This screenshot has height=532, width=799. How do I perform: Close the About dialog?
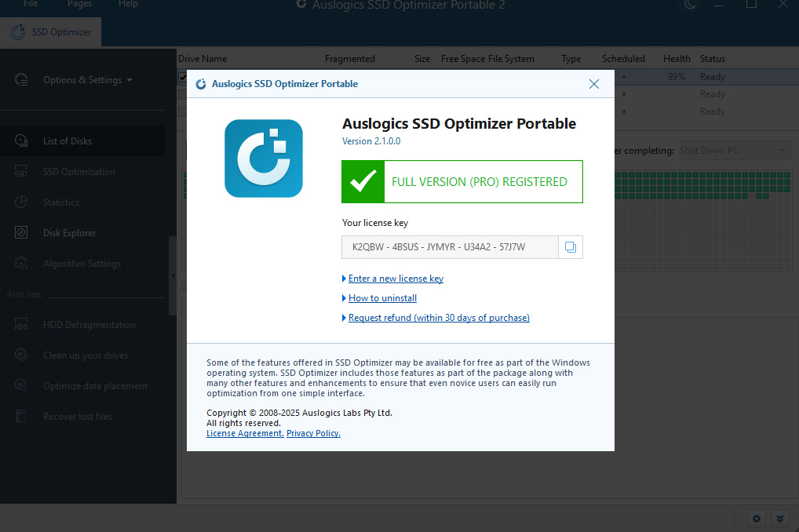click(594, 84)
